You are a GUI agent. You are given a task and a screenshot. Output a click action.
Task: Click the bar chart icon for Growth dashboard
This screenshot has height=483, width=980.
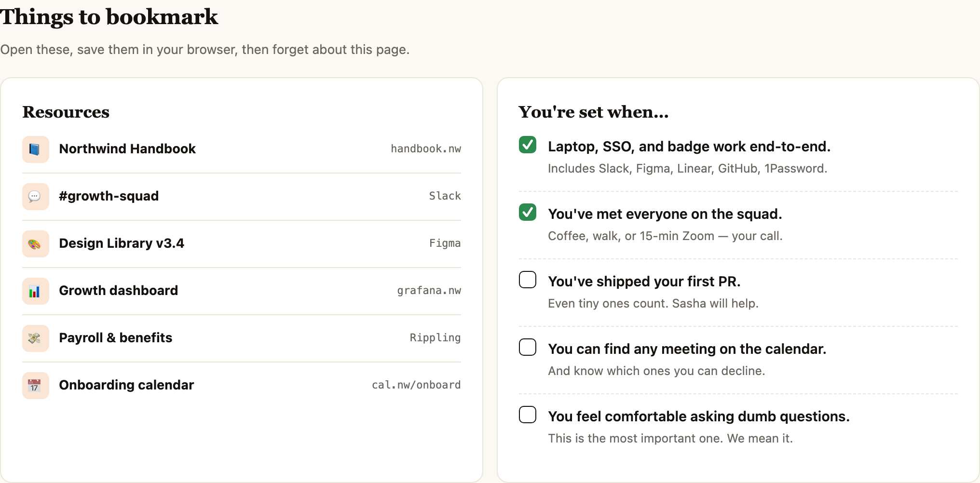point(35,291)
